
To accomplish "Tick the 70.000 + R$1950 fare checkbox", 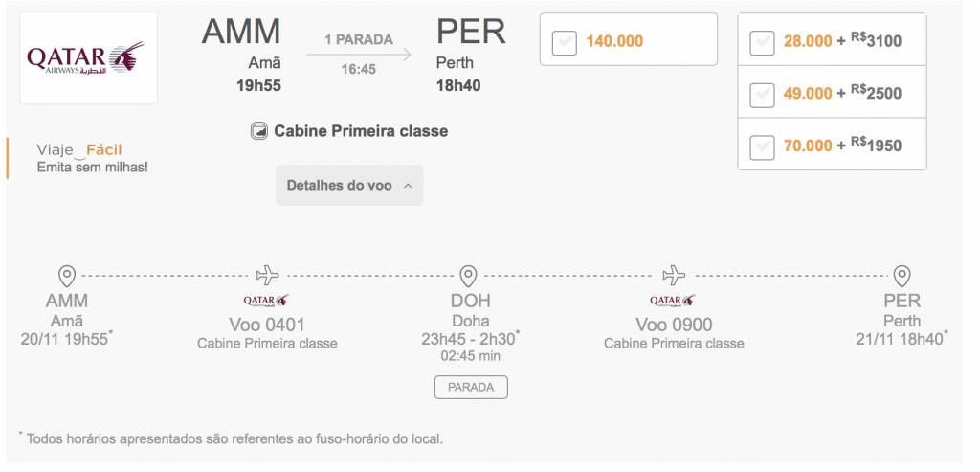I will pos(762,147).
